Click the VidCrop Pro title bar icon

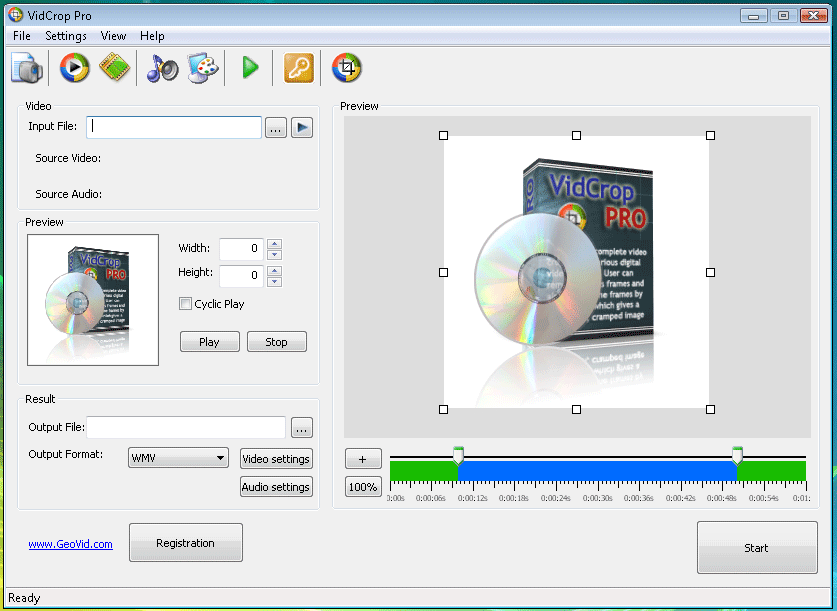click(x=15, y=15)
